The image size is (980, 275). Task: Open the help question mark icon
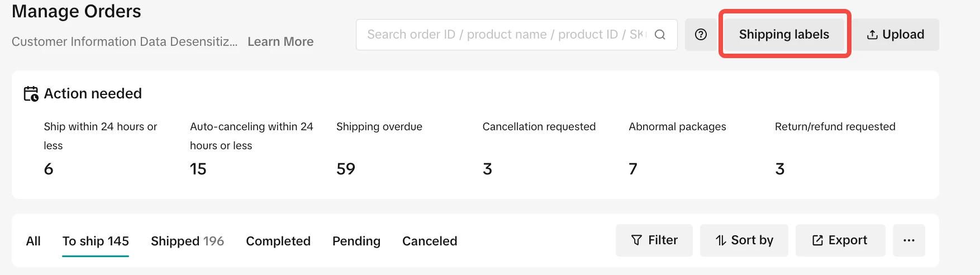[x=701, y=35]
